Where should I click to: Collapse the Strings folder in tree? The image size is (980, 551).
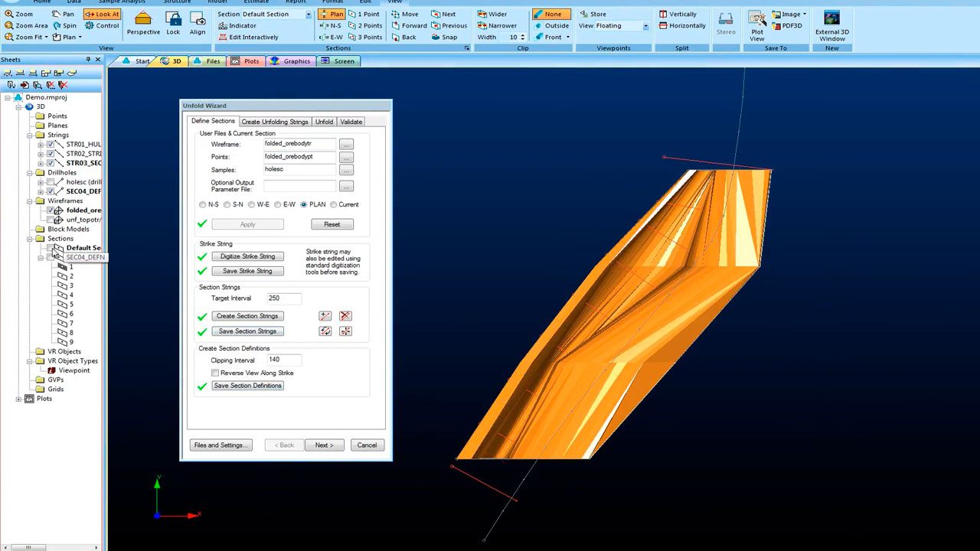coord(30,135)
